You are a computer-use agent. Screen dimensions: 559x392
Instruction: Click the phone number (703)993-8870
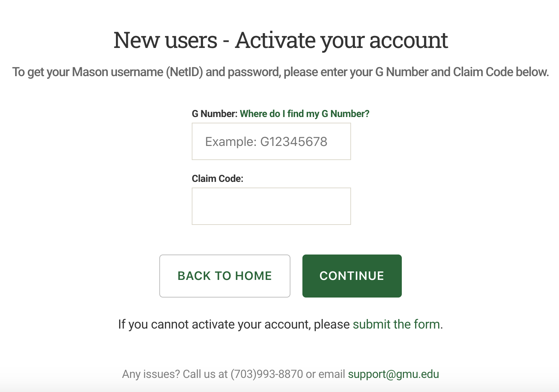click(267, 374)
